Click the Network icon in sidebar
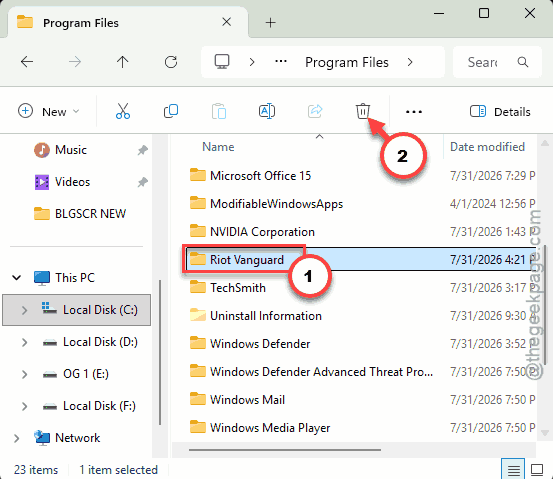Viewport: 553px width, 479px height. (x=42, y=438)
